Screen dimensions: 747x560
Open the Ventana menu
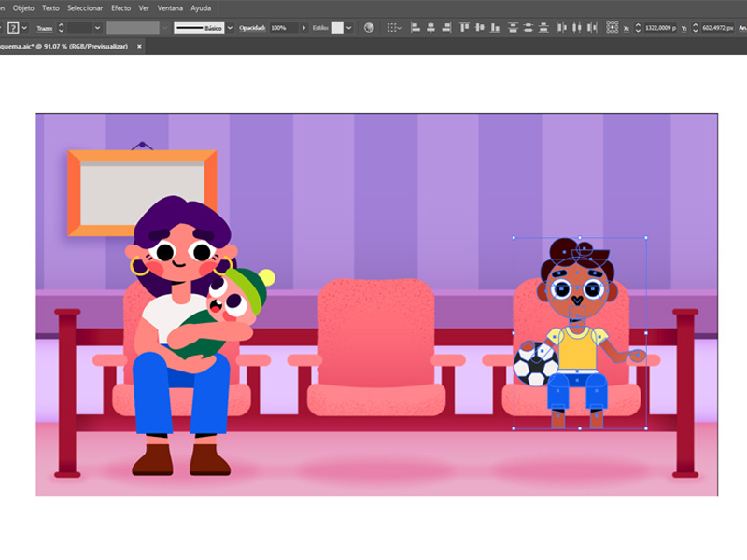tap(170, 7)
